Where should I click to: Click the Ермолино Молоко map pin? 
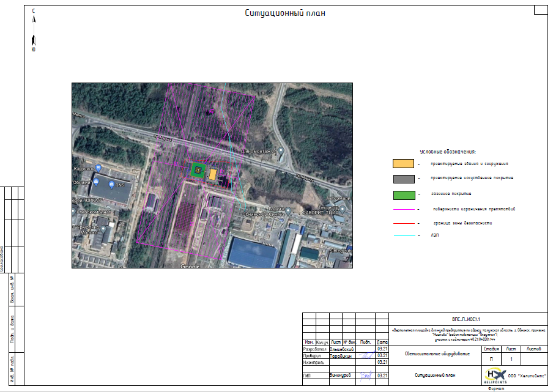[103, 229]
